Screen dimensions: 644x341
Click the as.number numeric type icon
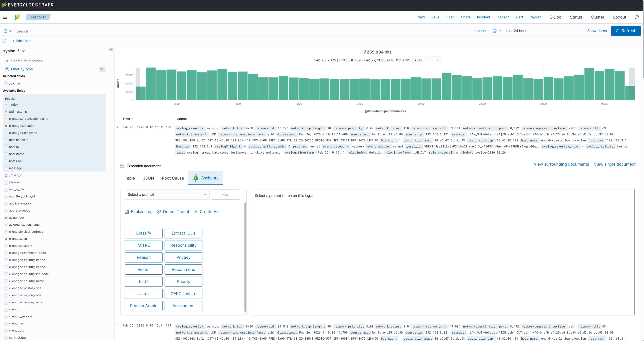(6, 218)
